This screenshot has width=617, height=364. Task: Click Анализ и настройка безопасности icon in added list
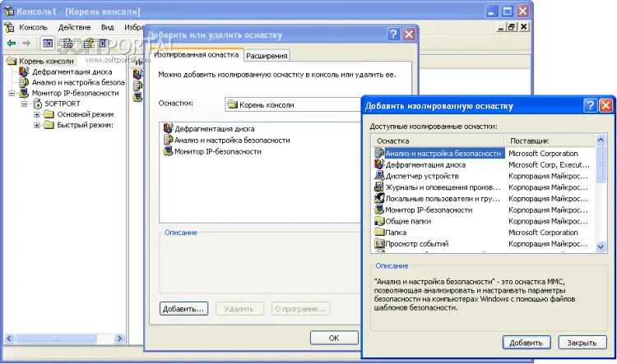pos(169,140)
